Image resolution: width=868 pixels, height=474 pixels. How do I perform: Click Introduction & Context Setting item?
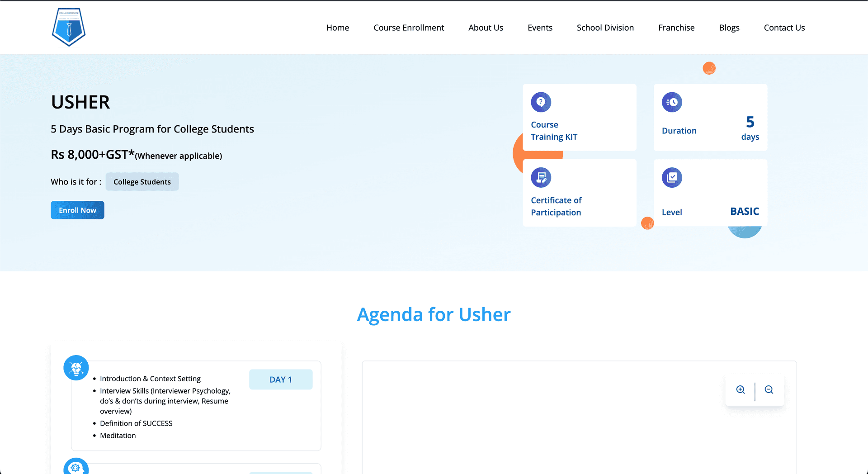tap(150, 379)
